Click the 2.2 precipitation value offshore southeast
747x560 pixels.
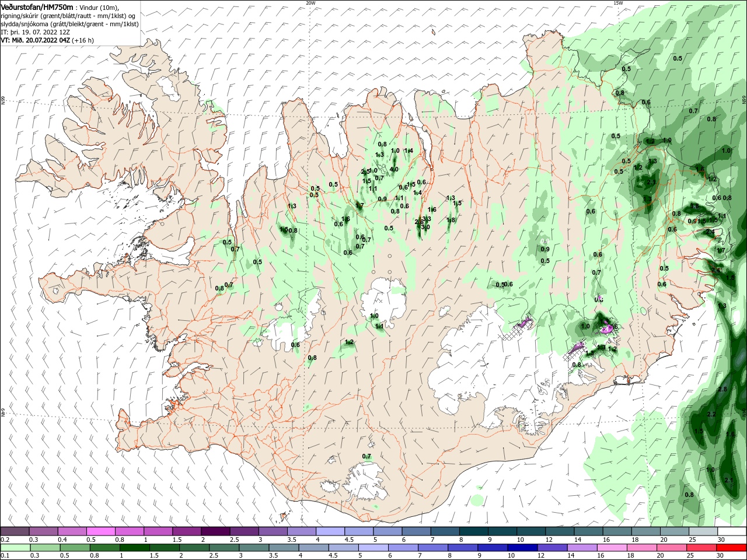point(711,414)
